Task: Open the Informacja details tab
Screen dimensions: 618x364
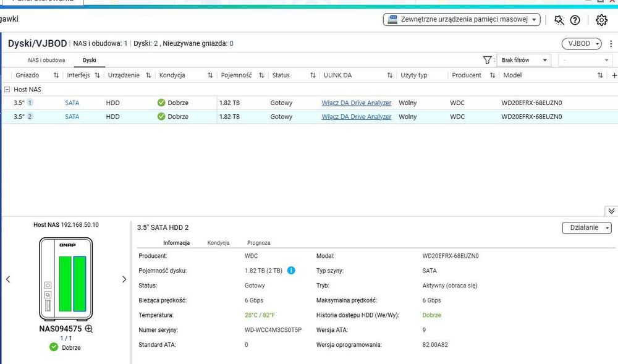Action: point(177,243)
